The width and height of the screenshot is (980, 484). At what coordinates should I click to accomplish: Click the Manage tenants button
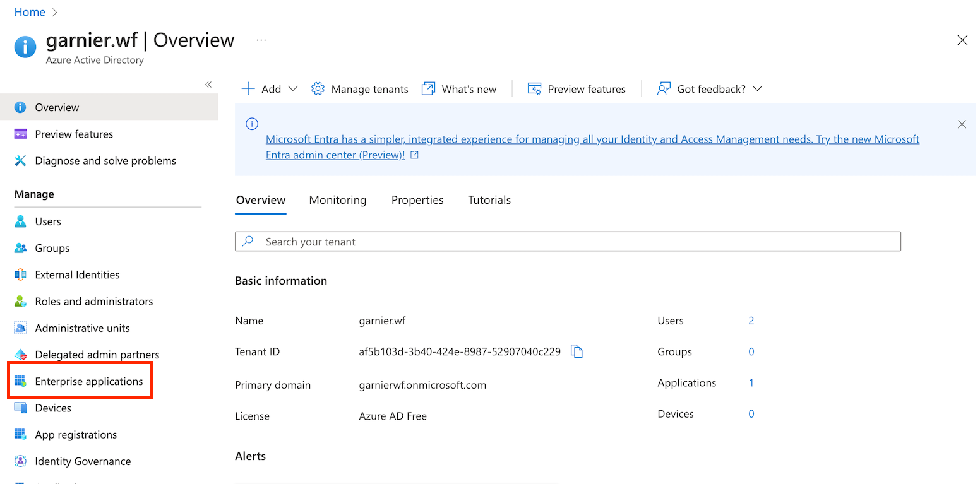point(360,89)
